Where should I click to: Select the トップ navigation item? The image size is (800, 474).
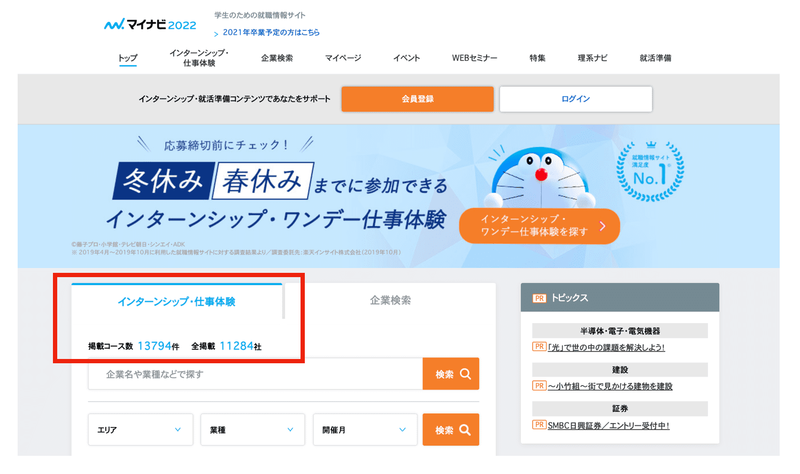[128, 58]
